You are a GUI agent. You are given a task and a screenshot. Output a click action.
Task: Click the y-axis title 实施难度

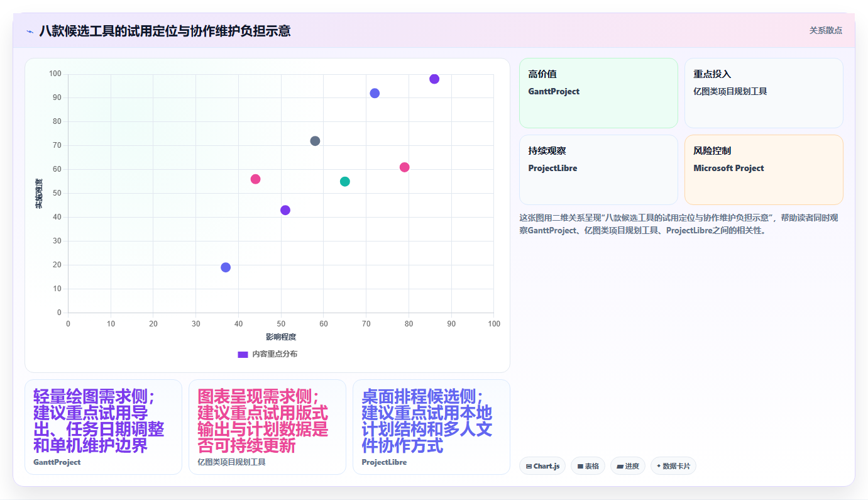click(x=39, y=194)
